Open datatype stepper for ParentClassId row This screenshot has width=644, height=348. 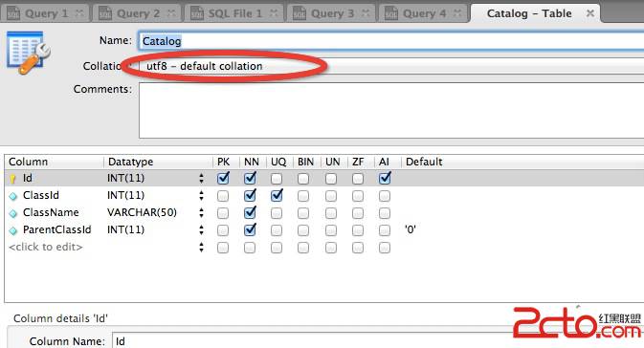click(201, 229)
